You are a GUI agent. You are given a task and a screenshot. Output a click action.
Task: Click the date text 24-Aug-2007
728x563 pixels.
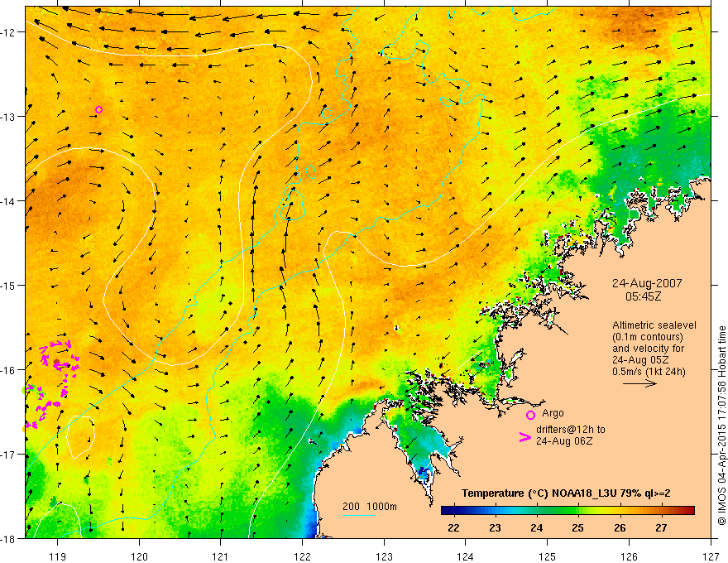click(x=647, y=283)
